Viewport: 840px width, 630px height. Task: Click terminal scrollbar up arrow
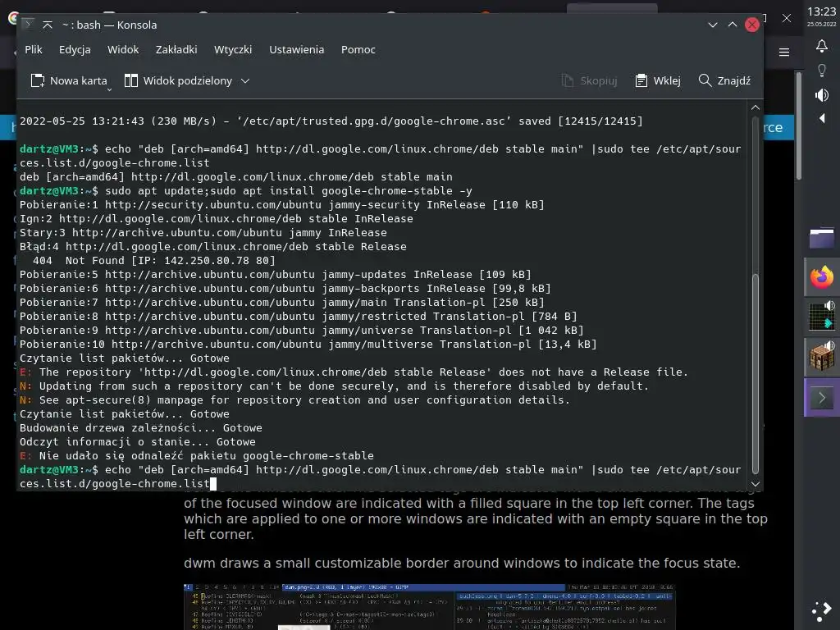pos(756,107)
